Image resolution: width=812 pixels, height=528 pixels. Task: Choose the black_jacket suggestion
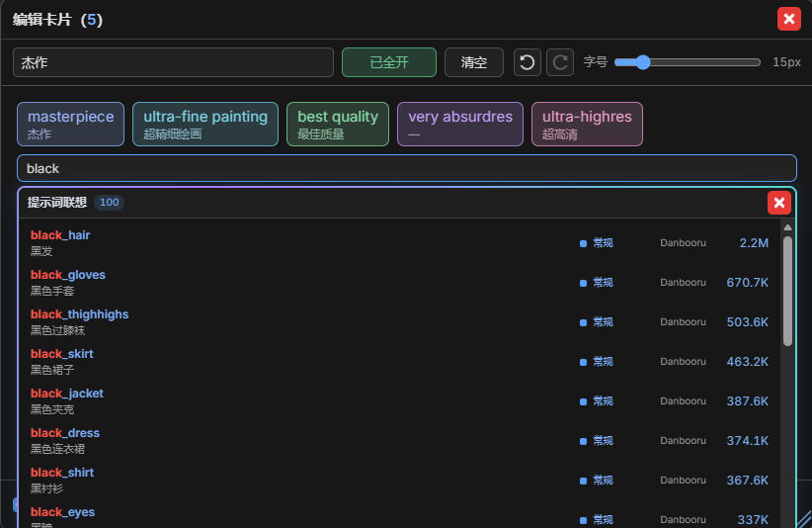399,401
